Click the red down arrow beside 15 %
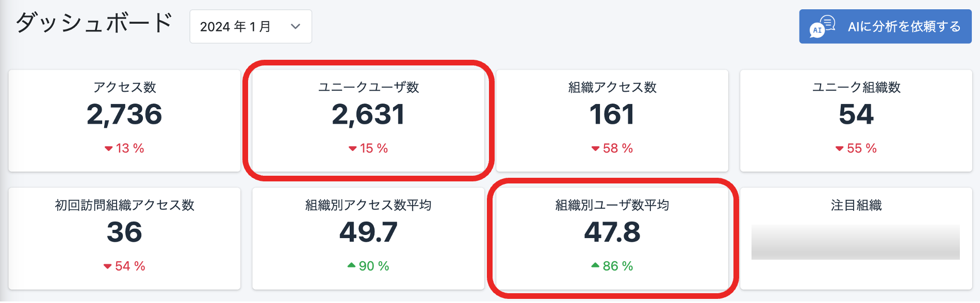980x303 pixels. [352, 148]
